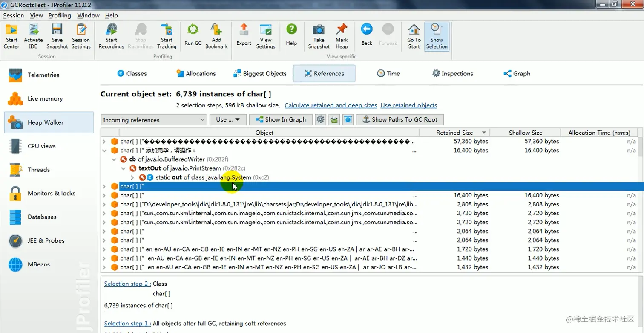The height and width of the screenshot is (333, 644).
Task: Open Databases section
Action: point(49,217)
